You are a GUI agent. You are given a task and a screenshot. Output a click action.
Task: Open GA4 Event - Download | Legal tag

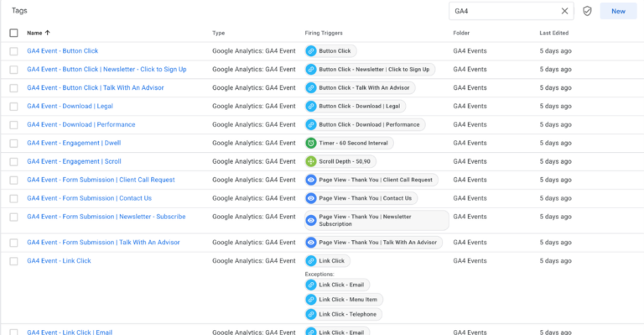[x=70, y=106]
